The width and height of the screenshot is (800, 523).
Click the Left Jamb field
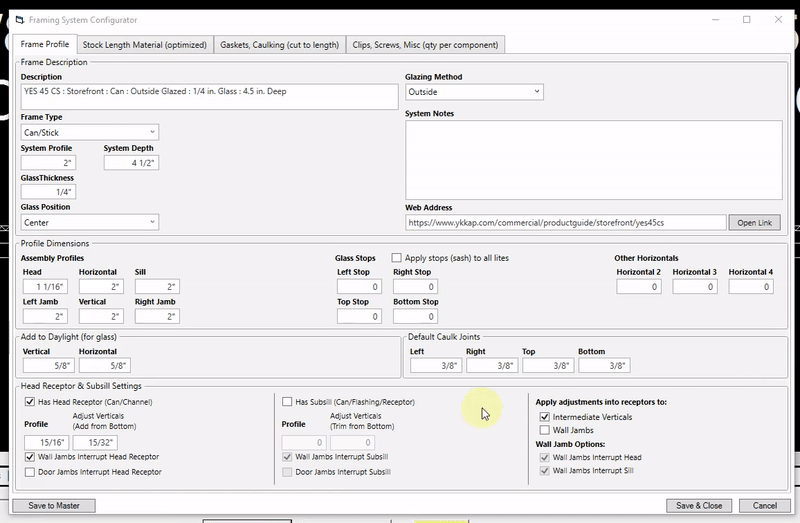(x=45, y=316)
